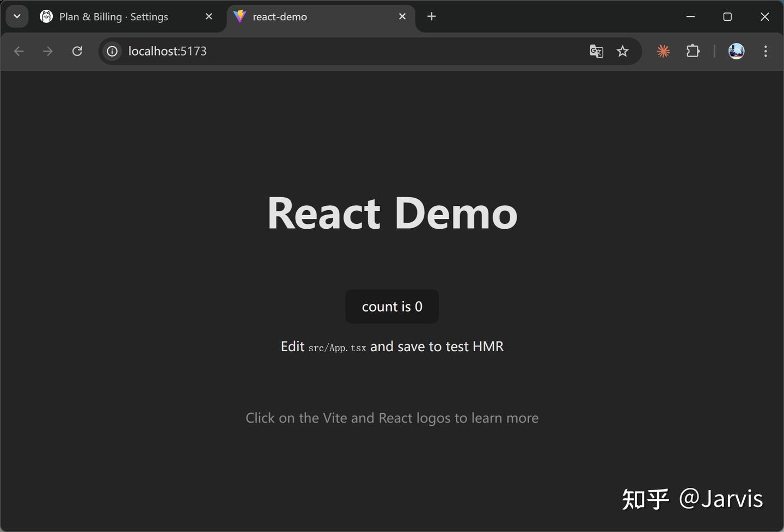Open a new tab with the plus button
Screen dimensions: 784x532
[x=431, y=16]
